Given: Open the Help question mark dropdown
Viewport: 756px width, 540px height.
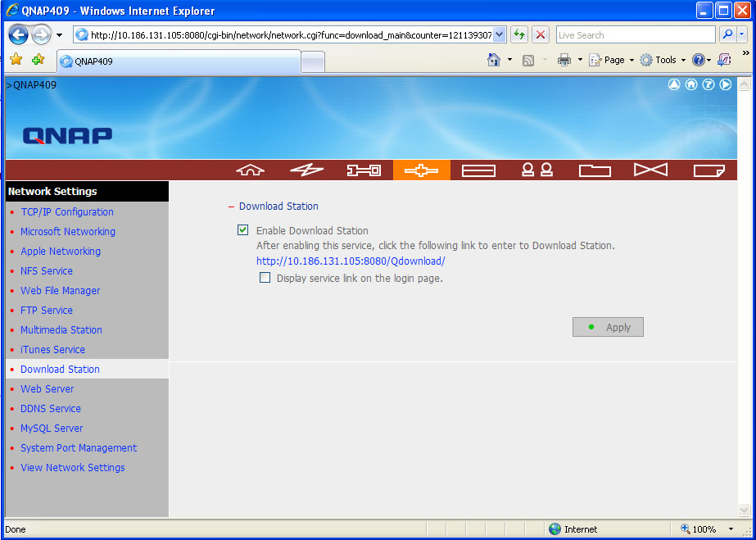Looking at the screenshot, I should pos(701,60).
